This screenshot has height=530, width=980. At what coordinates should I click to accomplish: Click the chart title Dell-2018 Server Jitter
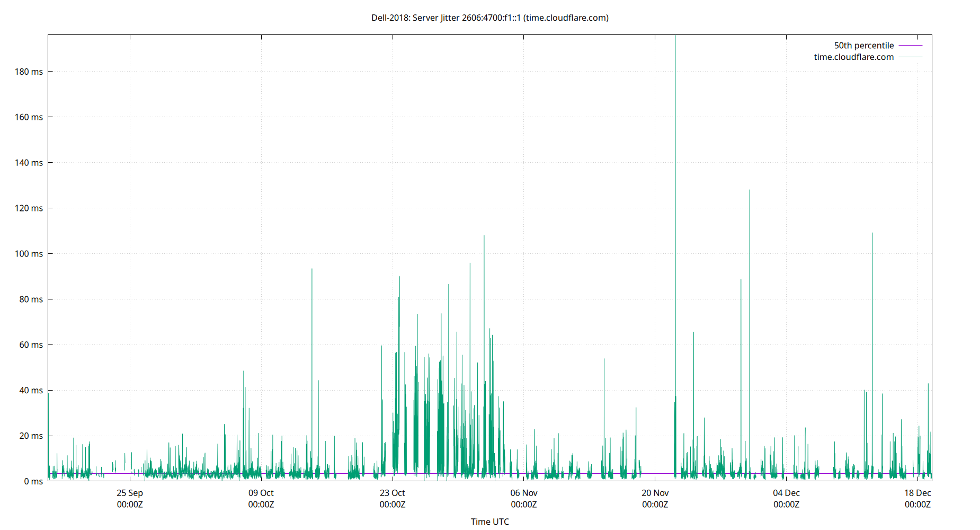489,17
